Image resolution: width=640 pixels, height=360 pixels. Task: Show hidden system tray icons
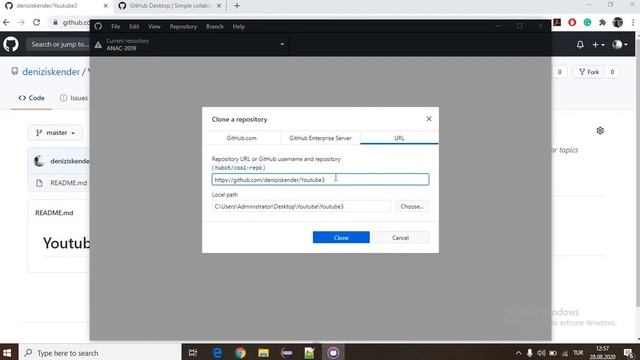tap(518, 353)
